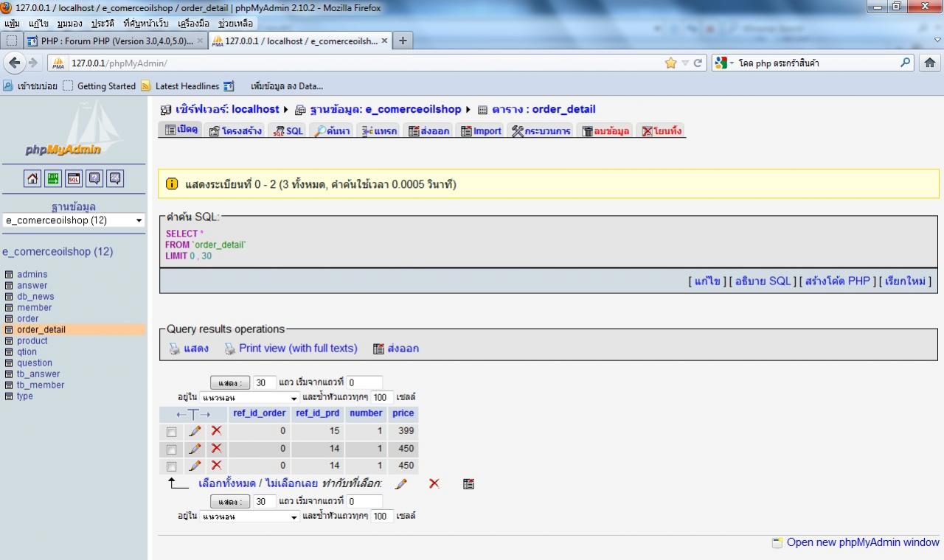The width and height of the screenshot is (944, 560).
Task: Expand the lower display mode dropdown
Action: pos(249,517)
